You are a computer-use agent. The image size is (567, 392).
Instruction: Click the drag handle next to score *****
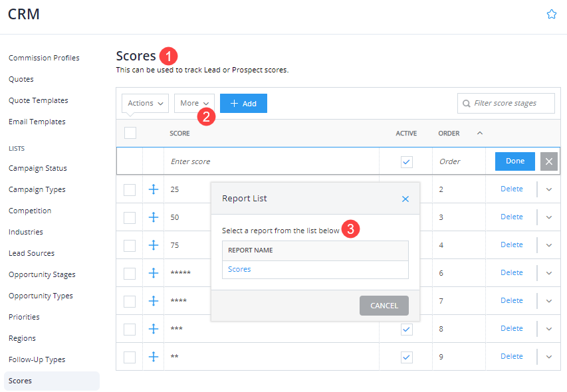pyautogui.click(x=154, y=272)
